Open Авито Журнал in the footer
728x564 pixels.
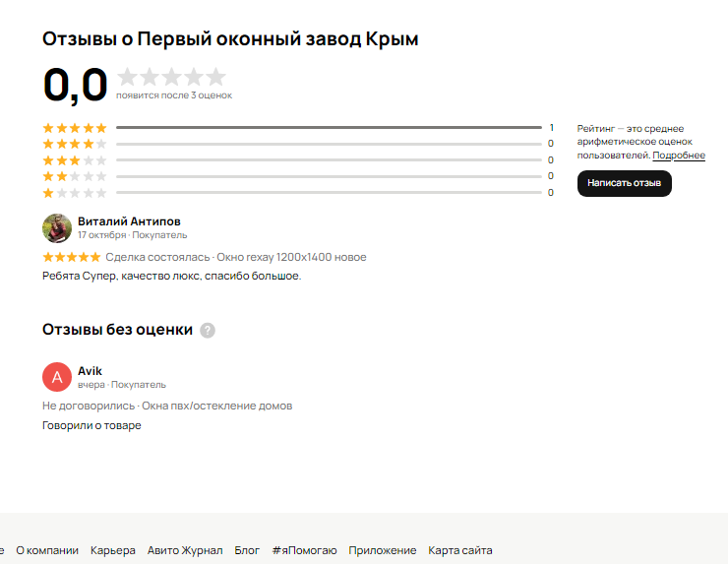coord(185,550)
